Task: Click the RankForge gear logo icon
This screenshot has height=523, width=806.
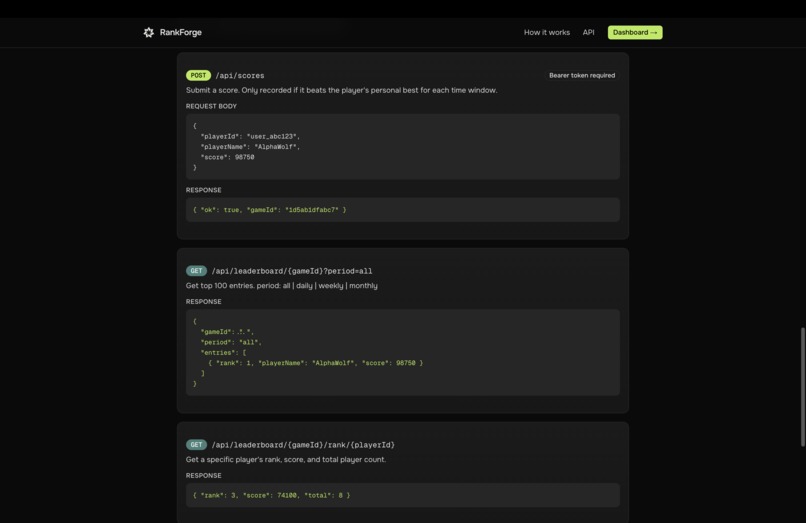Action: (149, 32)
